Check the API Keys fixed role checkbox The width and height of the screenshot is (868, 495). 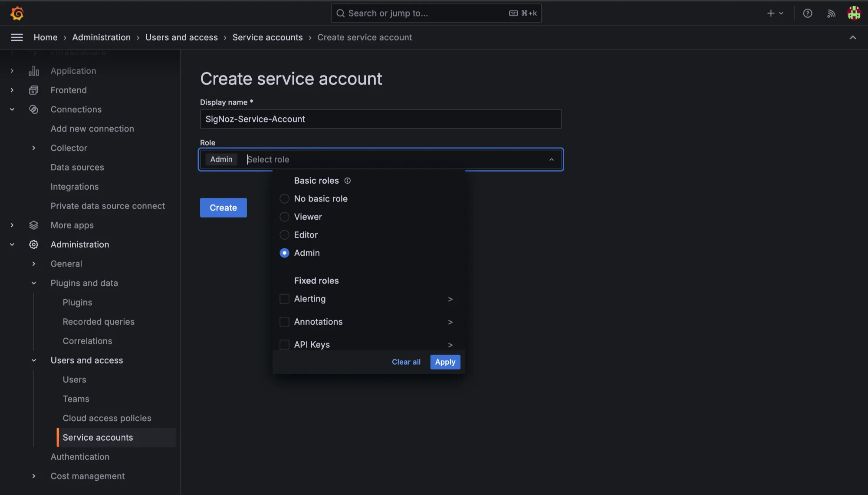click(x=284, y=345)
